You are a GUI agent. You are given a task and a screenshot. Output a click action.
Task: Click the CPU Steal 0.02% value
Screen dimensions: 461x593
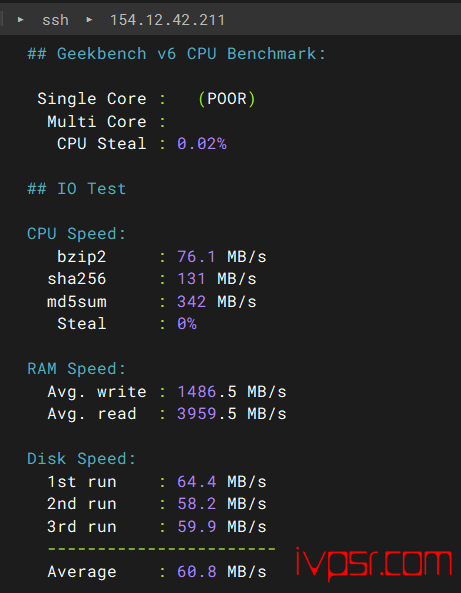click(202, 144)
